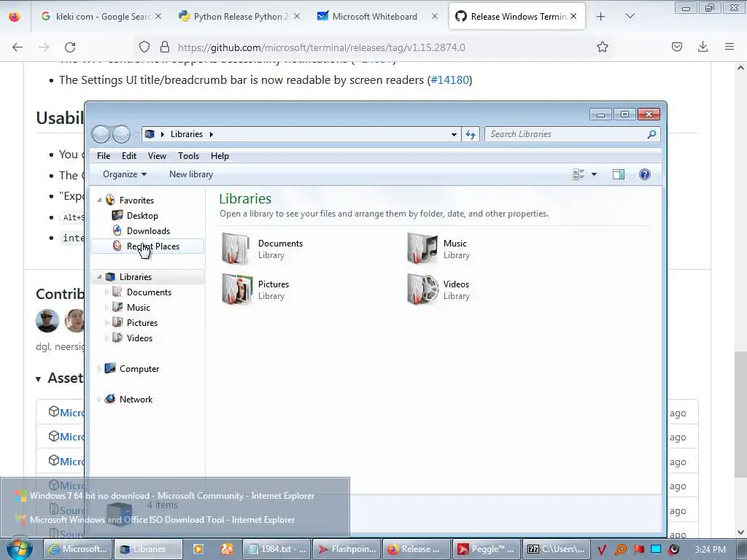Viewport: 747px width, 560px height.
Task: Open the UC Browser taskbar icon
Action: pyautogui.click(x=228, y=549)
